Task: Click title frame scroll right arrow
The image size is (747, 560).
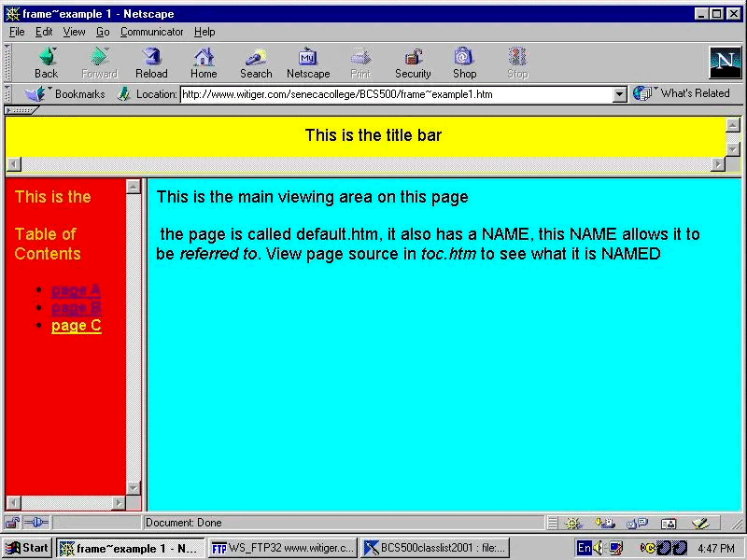Action: point(717,164)
